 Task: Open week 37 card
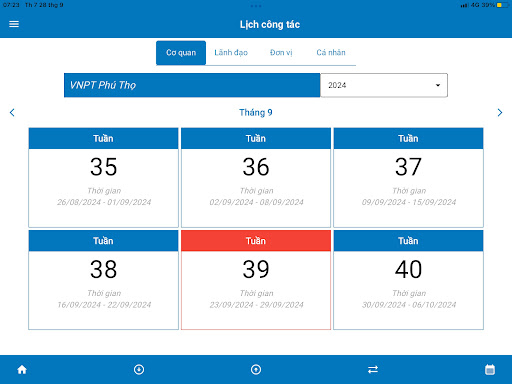pos(408,178)
